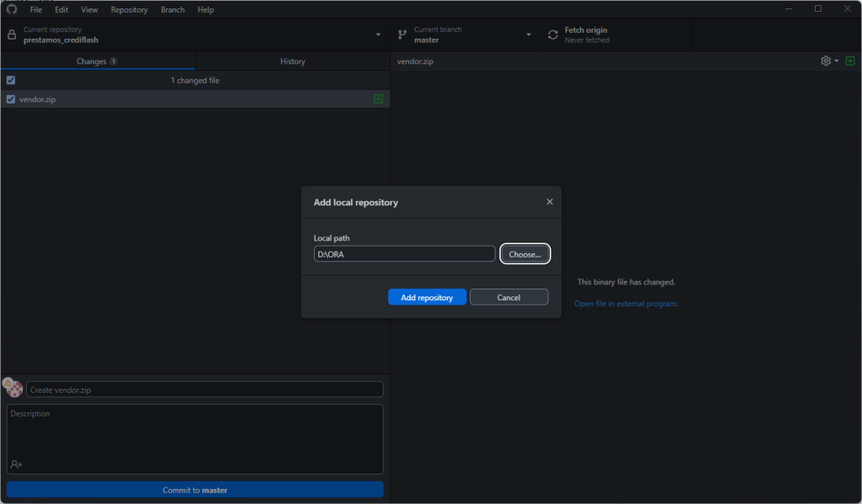The image size is (862, 504).
Task: Expand the Current branch dropdown arrow
Action: (529, 34)
